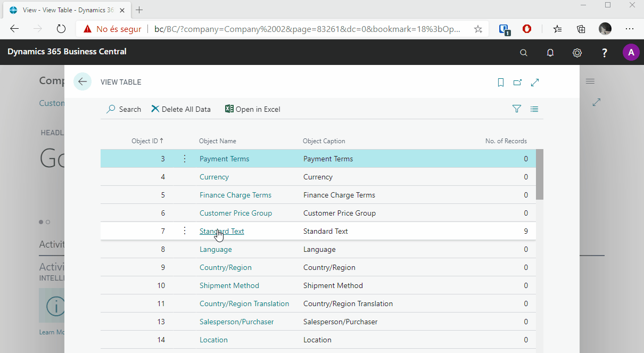644x353 pixels.
Task: Toggle the filter pane funnel icon
Action: (x=516, y=109)
